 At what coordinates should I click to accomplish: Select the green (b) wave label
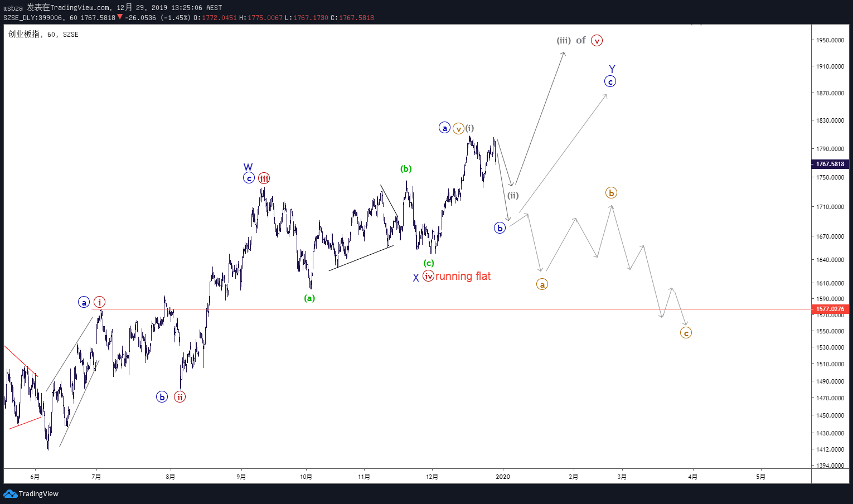(x=406, y=169)
